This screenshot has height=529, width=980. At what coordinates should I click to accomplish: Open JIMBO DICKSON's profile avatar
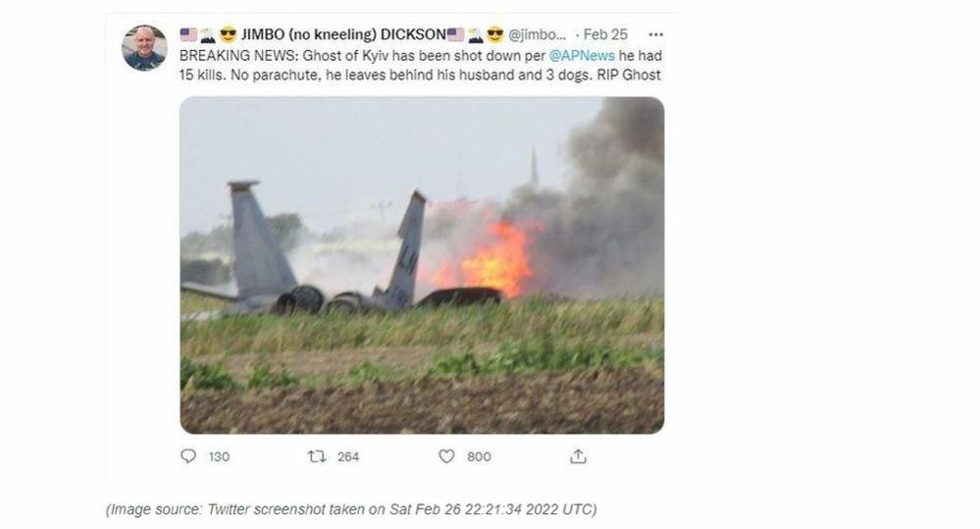click(x=144, y=47)
